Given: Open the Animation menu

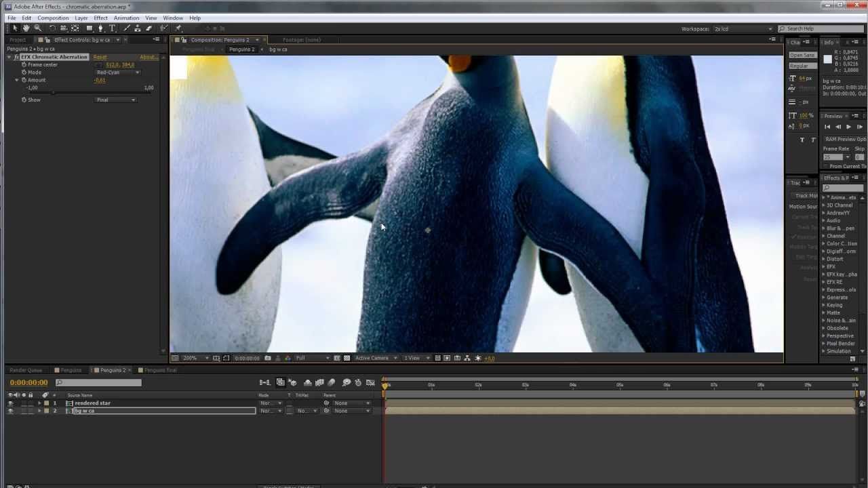Looking at the screenshot, I should (127, 18).
